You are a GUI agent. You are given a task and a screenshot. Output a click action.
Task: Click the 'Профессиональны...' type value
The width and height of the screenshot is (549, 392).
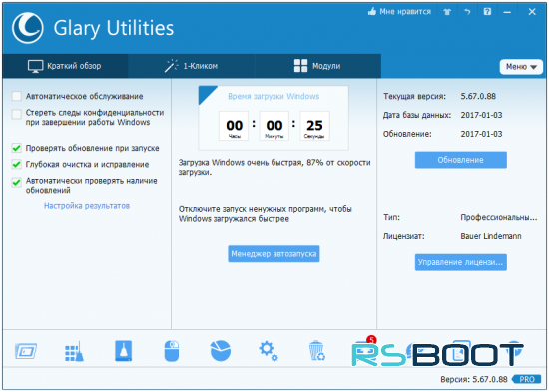[499, 217]
